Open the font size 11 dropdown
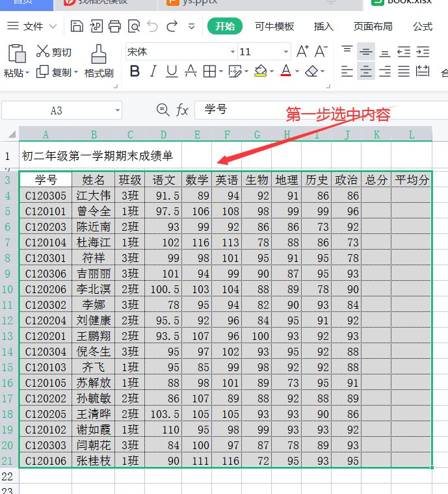Screen dimensions: 448x494 (285, 51)
